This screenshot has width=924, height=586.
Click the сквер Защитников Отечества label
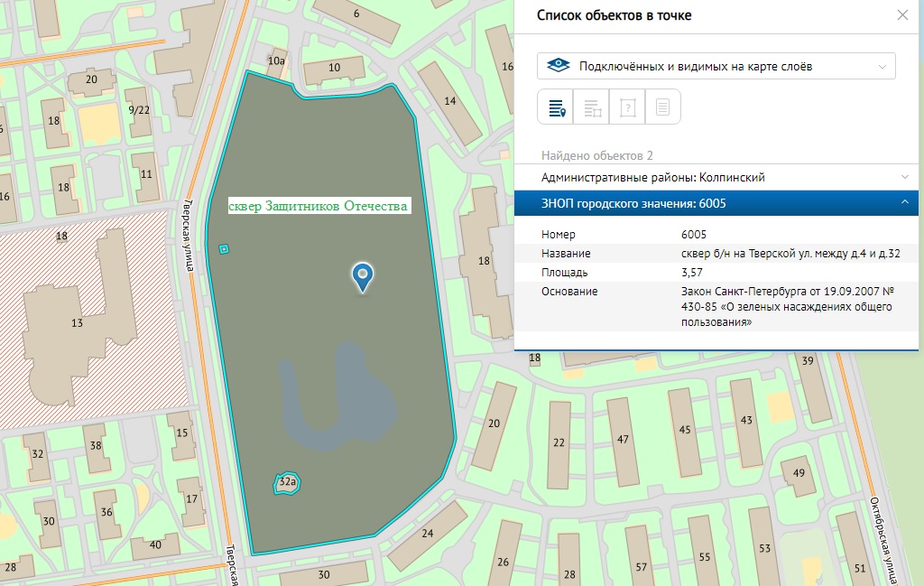click(x=319, y=207)
